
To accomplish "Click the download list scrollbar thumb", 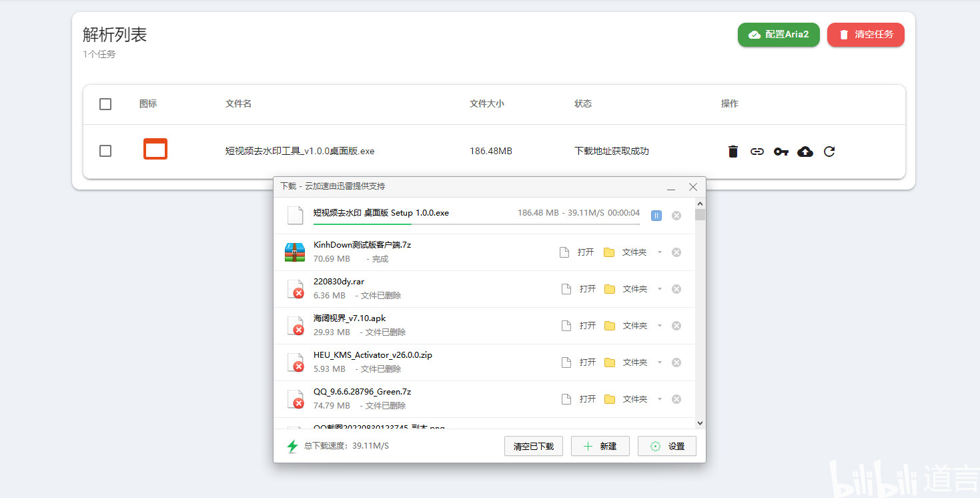I will (x=700, y=214).
